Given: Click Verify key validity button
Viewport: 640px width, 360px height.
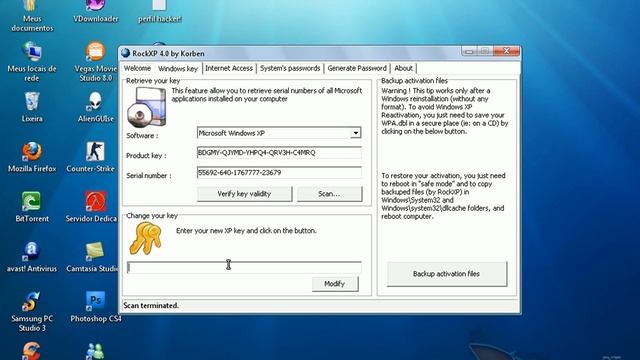Looking at the screenshot, I should [244, 194].
